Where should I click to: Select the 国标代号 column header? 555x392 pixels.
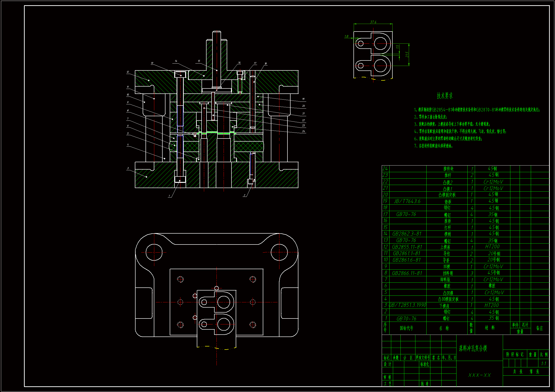(x=406, y=328)
